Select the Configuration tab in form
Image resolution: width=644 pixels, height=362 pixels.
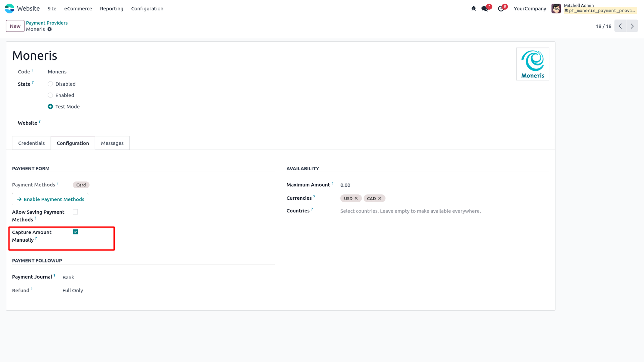point(73,143)
